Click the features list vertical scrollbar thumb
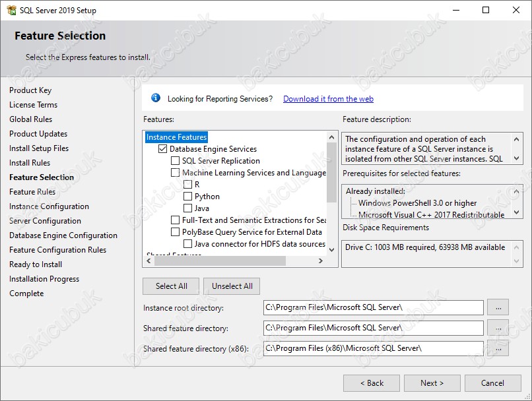 pyautogui.click(x=332, y=172)
